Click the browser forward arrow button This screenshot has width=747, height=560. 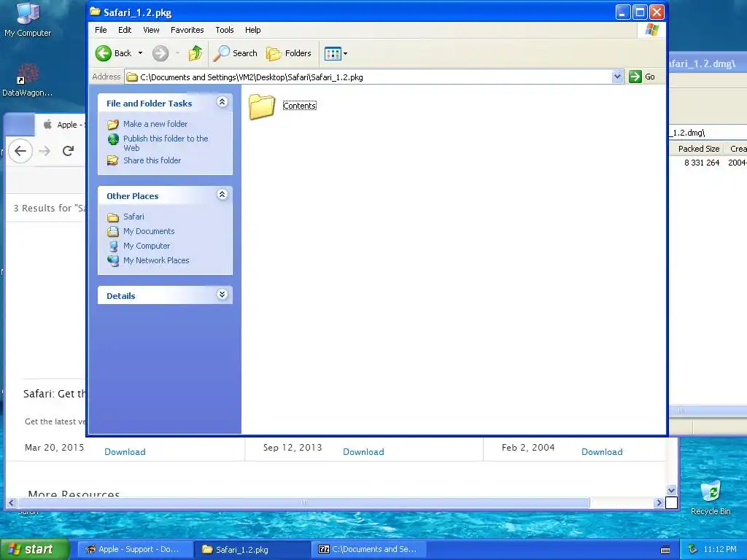point(44,152)
